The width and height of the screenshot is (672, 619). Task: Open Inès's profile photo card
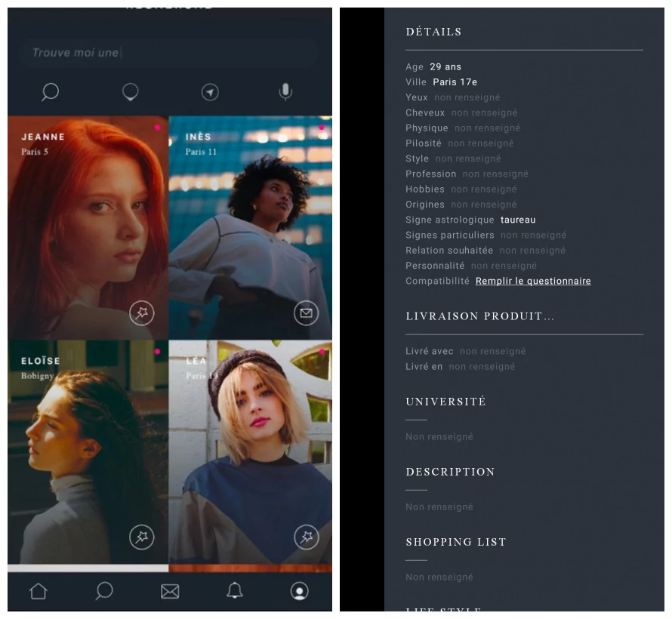tap(250, 227)
